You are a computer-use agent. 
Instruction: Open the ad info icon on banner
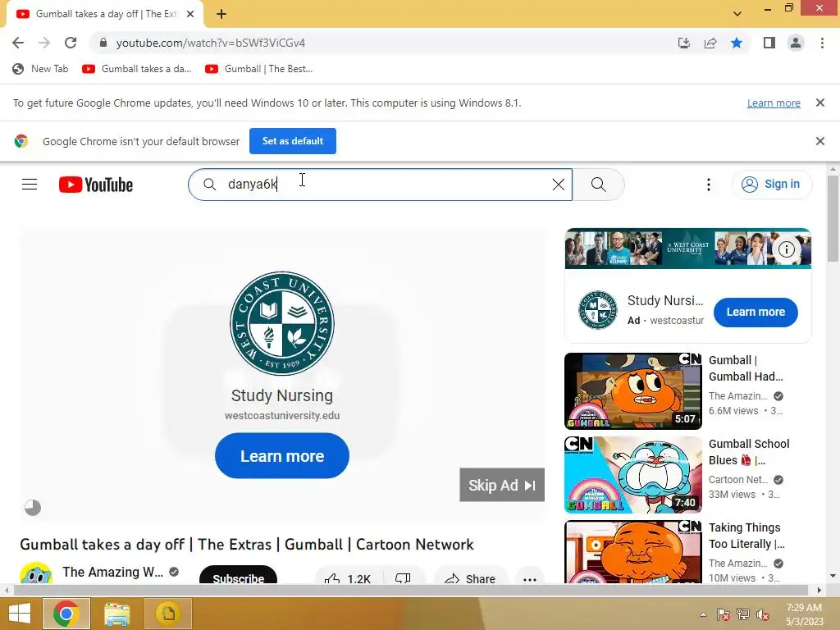point(786,249)
